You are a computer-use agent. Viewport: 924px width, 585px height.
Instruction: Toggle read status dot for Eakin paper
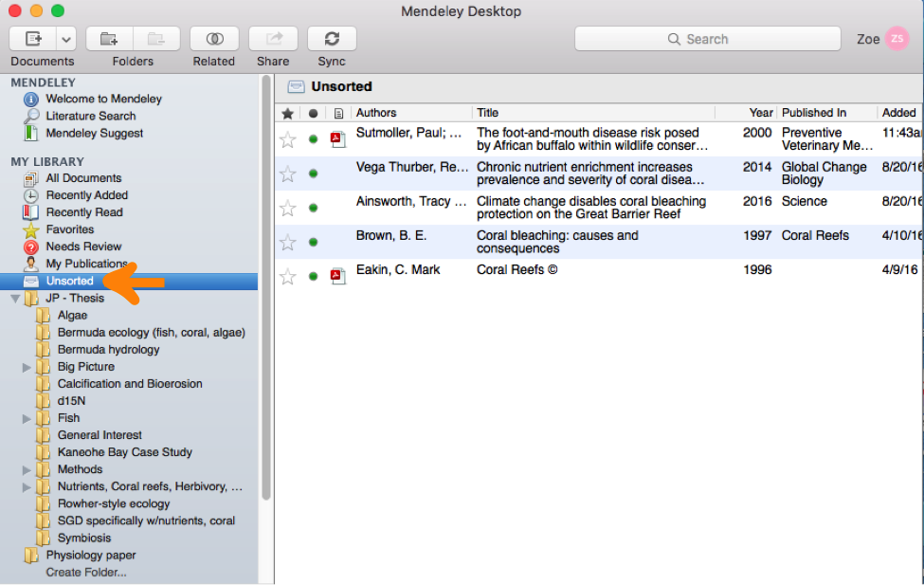[x=313, y=276]
